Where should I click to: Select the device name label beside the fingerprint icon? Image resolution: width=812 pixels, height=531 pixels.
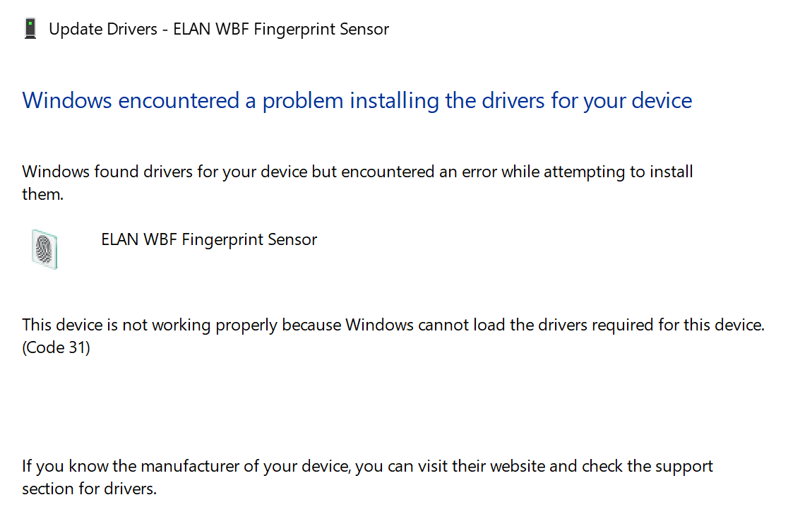209,240
